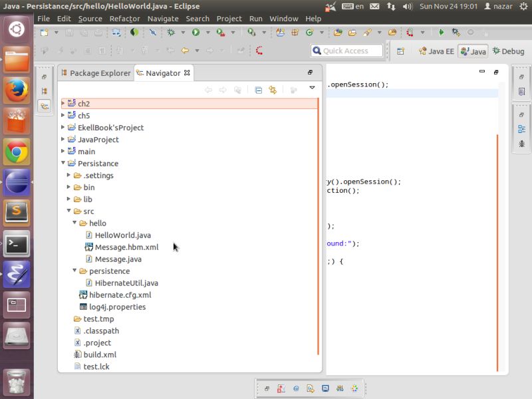Screen dimensions: 532x399
Task: Open the Refactor menu
Action: pyautogui.click(x=123, y=19)
